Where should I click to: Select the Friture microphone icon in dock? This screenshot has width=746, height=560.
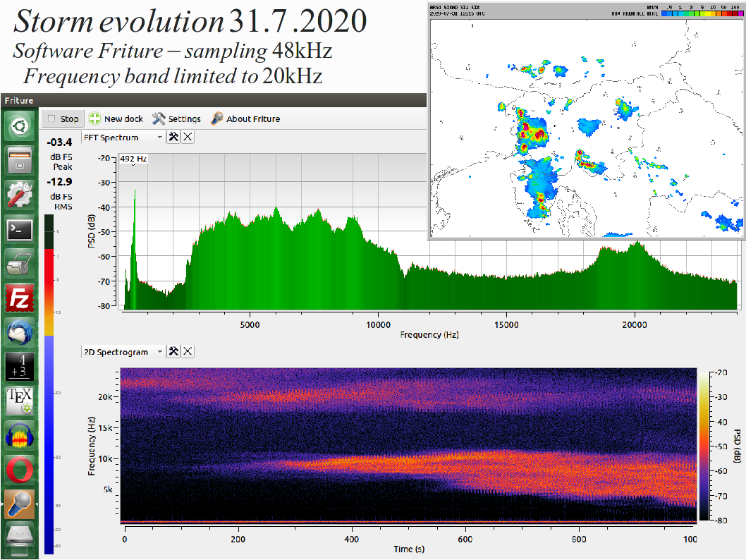(x=19, y=504)
